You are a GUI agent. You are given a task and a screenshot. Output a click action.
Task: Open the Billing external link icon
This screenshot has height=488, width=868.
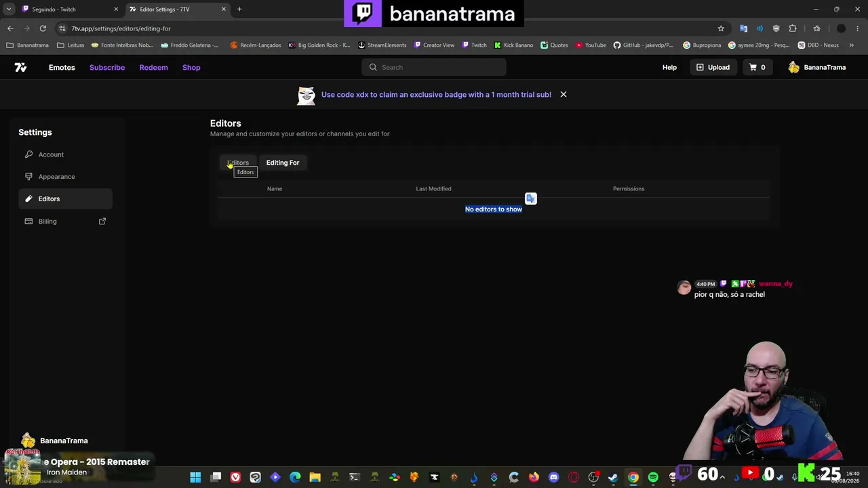click(x=102, y=221)
